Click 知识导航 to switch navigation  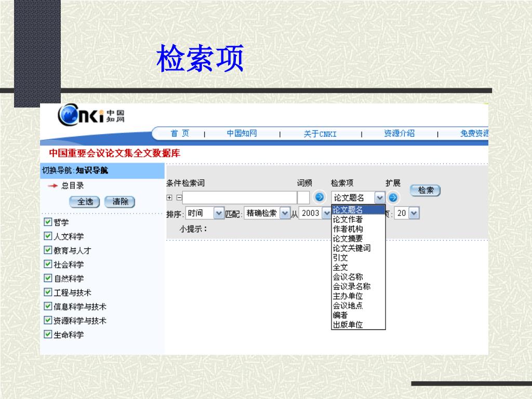point(92,170)
